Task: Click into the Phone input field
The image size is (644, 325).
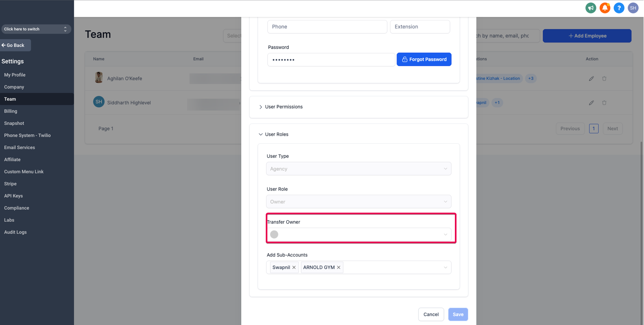Action: [x=327, y=27]
